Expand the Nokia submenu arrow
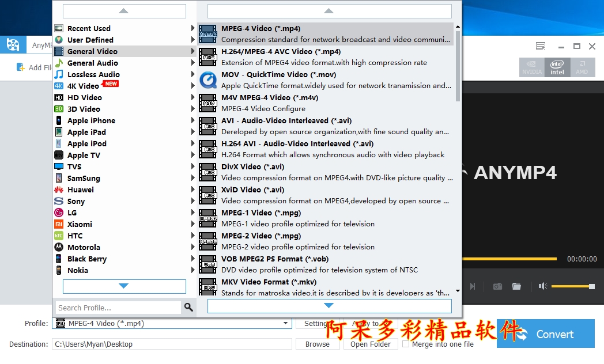Viewport: 604px width, 364px height. coord(192,270)
